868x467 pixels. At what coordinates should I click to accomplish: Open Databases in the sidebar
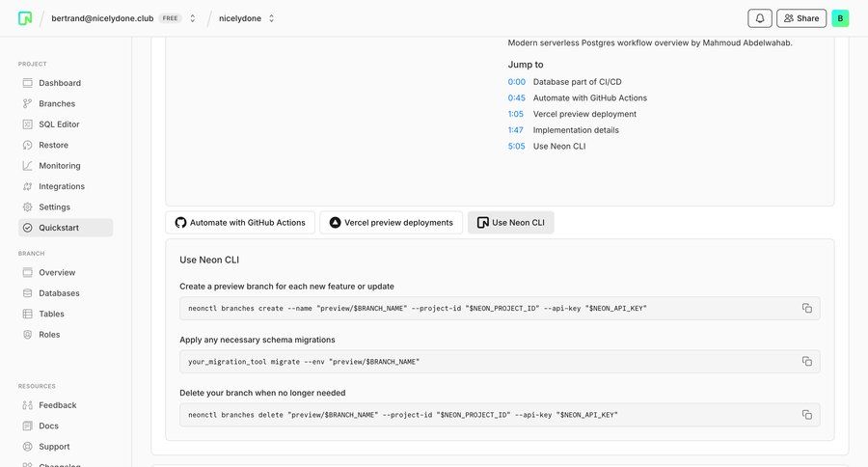(x=66, y=293)
